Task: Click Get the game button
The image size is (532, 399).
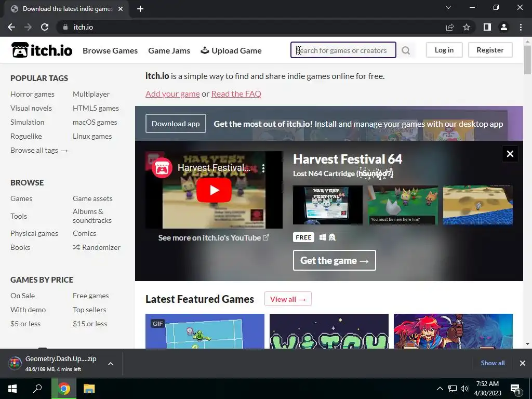Action: click(335, 260)
